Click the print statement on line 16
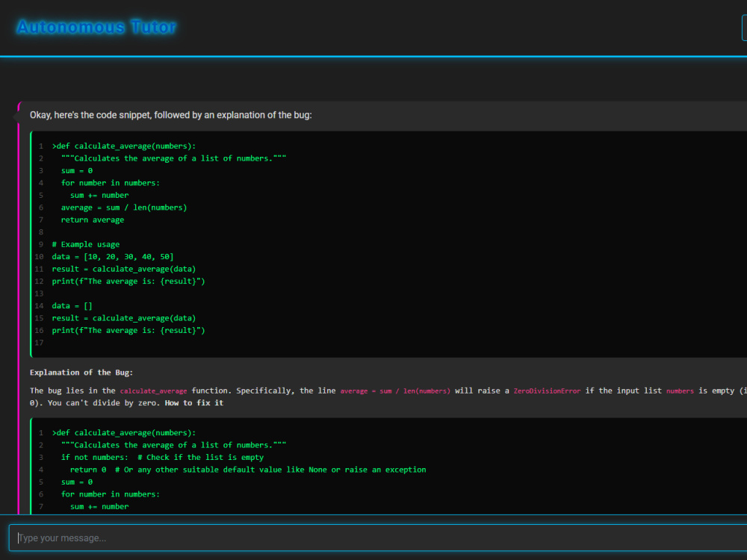 point(128,331)
